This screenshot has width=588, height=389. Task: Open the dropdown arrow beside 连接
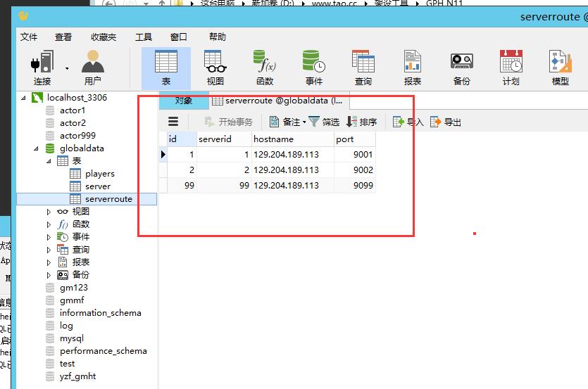point(67,68)
